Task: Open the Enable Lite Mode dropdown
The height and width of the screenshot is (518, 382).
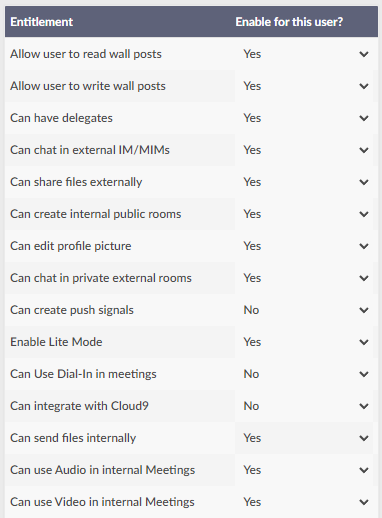Action: click(x=304, y=342)
